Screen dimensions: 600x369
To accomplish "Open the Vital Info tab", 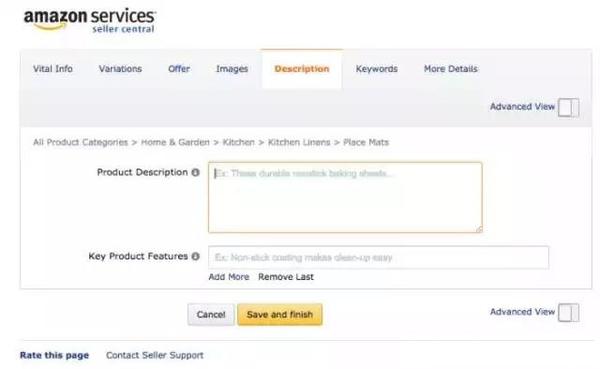I will point(53,69).
